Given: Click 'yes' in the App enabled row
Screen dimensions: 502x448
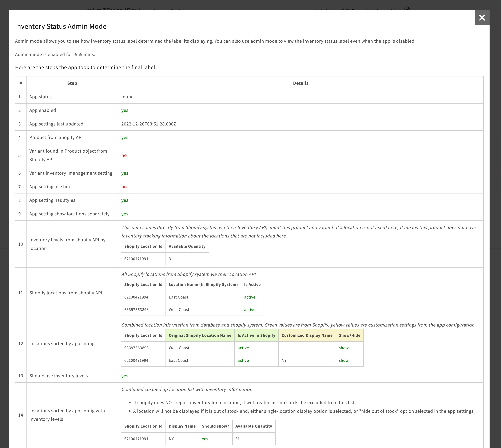Looking at the screenshot, I should 125,110.
